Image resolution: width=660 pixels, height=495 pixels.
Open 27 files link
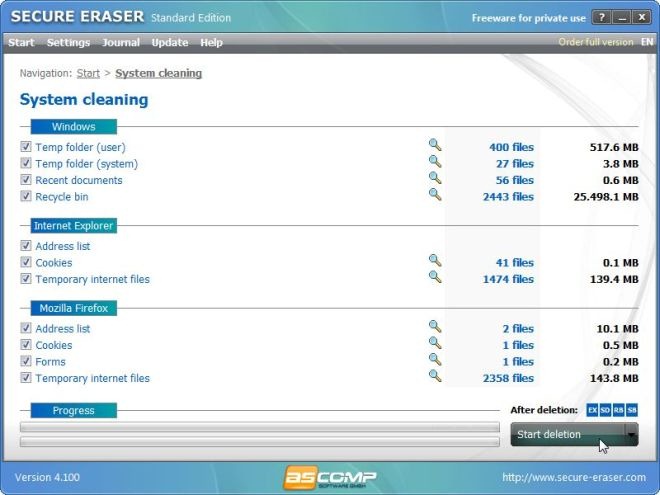(514, 164)
